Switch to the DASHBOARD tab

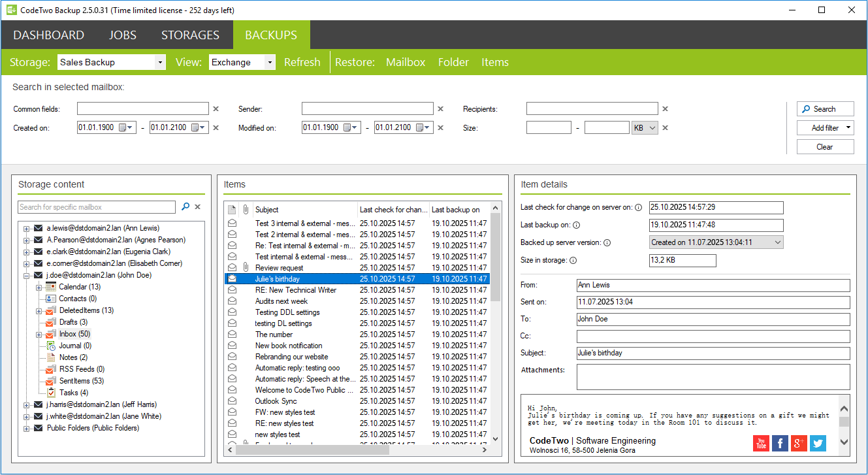(48, 35)
